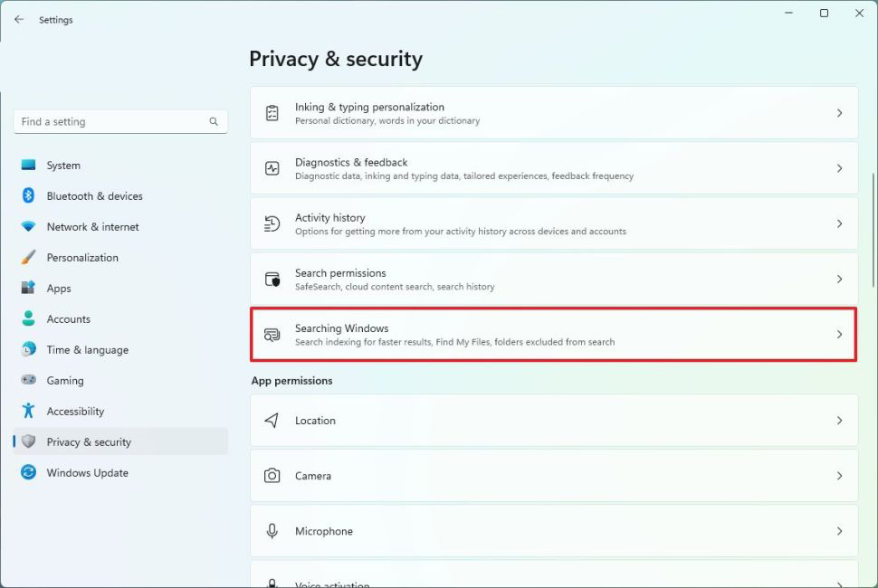Open Search permissions settings
Image resolution: width=878 pixels, height=588 pixels.
553,279
